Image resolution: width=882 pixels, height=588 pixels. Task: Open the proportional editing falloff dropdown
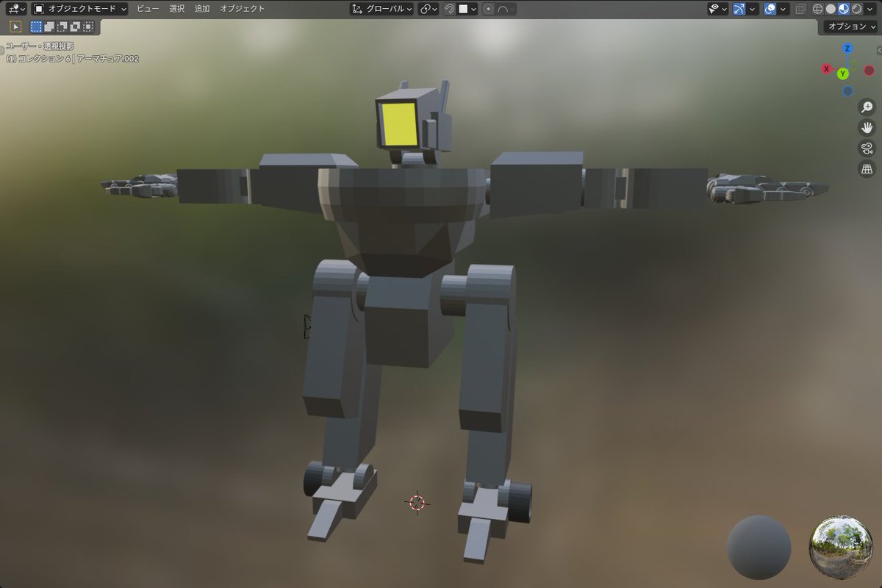tap(506, 9)
